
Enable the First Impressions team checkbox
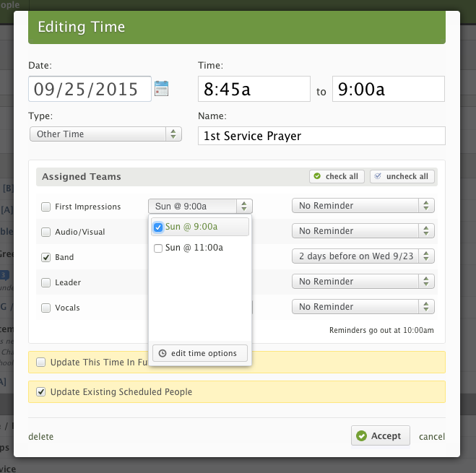tap(46, 207)
